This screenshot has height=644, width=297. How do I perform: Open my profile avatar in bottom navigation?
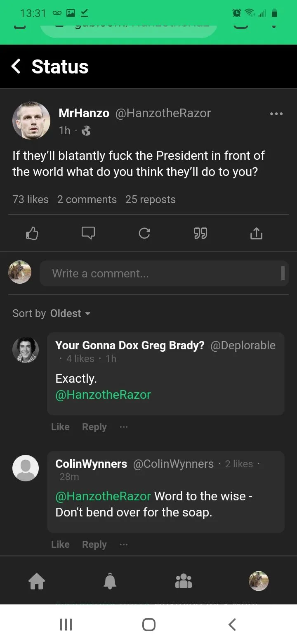click(x=259, y=581)
